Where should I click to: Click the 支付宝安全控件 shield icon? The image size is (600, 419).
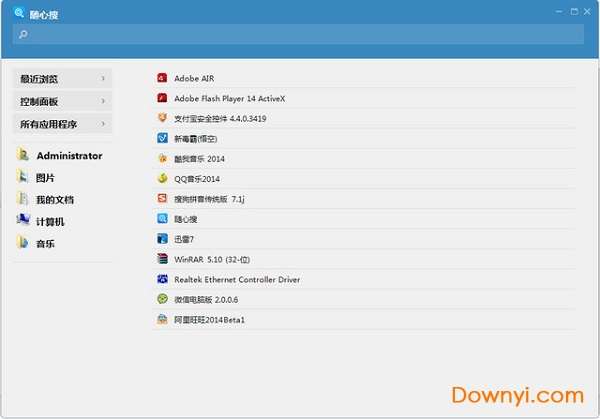click(x=162, y=118)
